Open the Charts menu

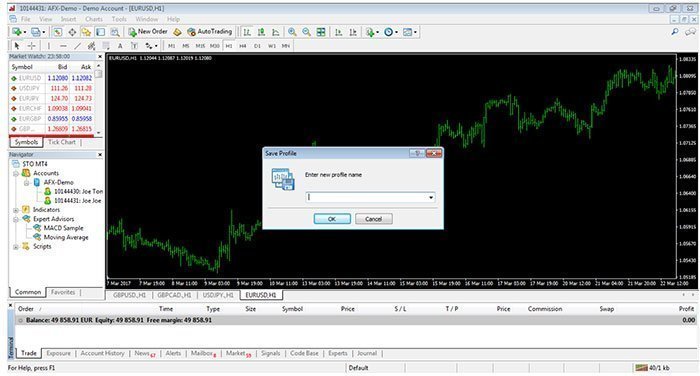pos(94,19)
